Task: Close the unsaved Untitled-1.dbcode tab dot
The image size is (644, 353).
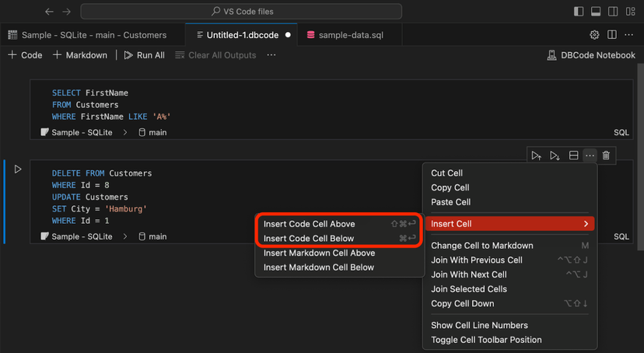Action: pyautogui.click(x=288, y=35)
